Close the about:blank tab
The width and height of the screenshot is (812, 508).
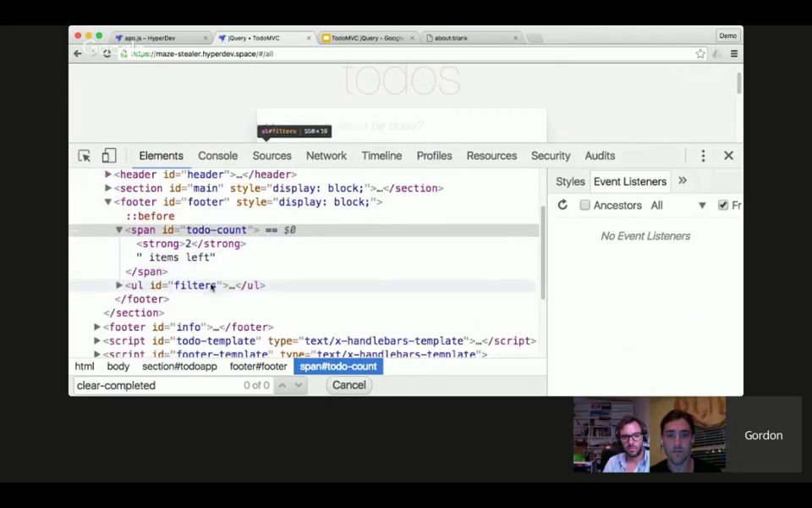coord(515,38)
